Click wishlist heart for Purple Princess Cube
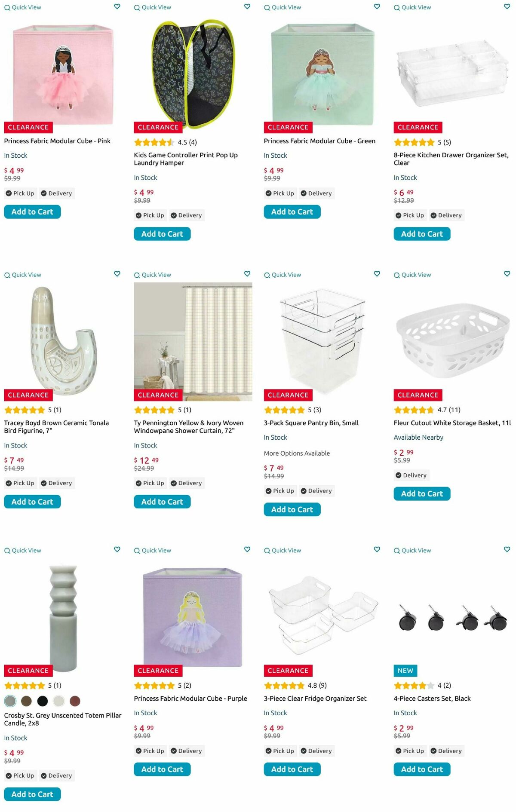516x812 pixels. pyautogui.click(x=247, y=549)
